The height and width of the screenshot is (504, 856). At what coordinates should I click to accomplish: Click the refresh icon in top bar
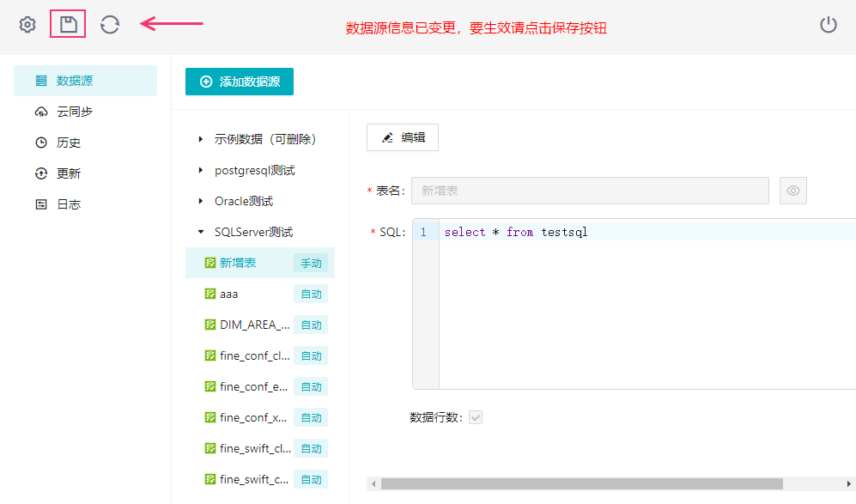[110, 25]
